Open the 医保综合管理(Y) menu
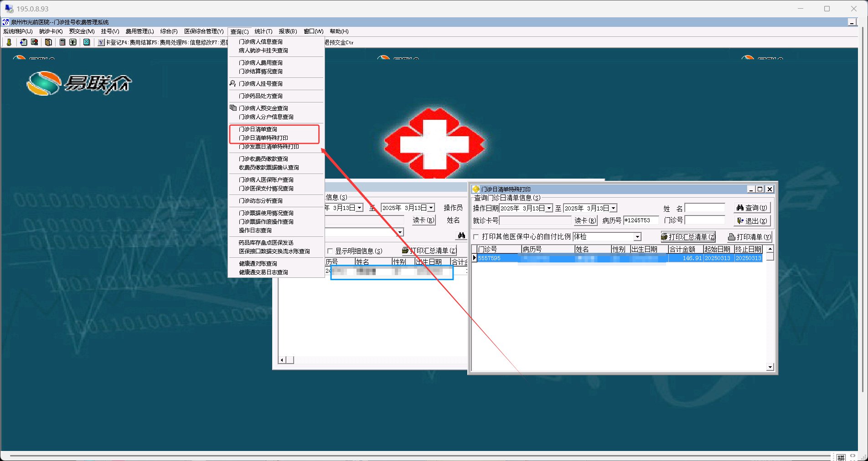The width and height of the screenshot is (868, 461). 204,31
